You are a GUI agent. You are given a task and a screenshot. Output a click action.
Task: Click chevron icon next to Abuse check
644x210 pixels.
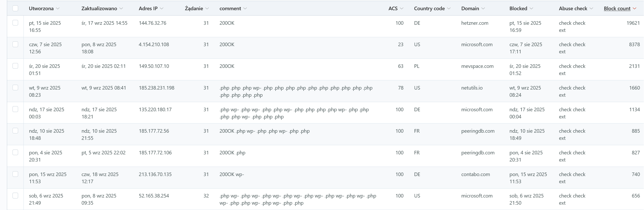pos(591,9)
